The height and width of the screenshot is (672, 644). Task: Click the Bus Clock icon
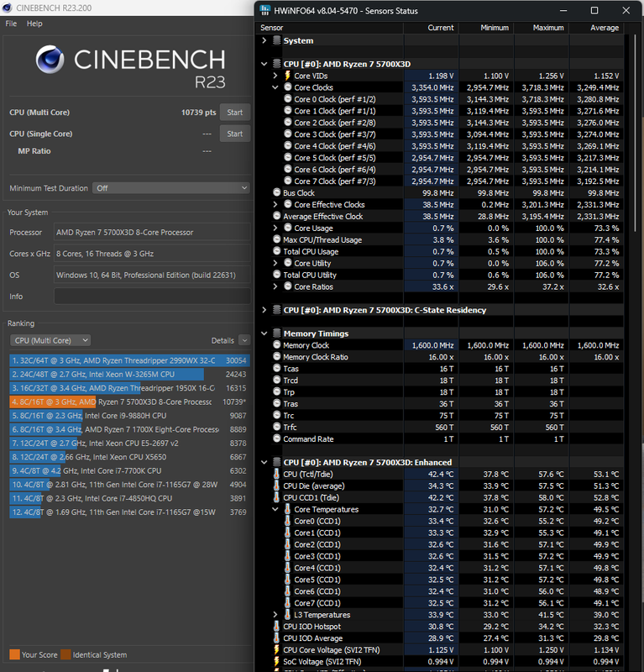(277, 193)
